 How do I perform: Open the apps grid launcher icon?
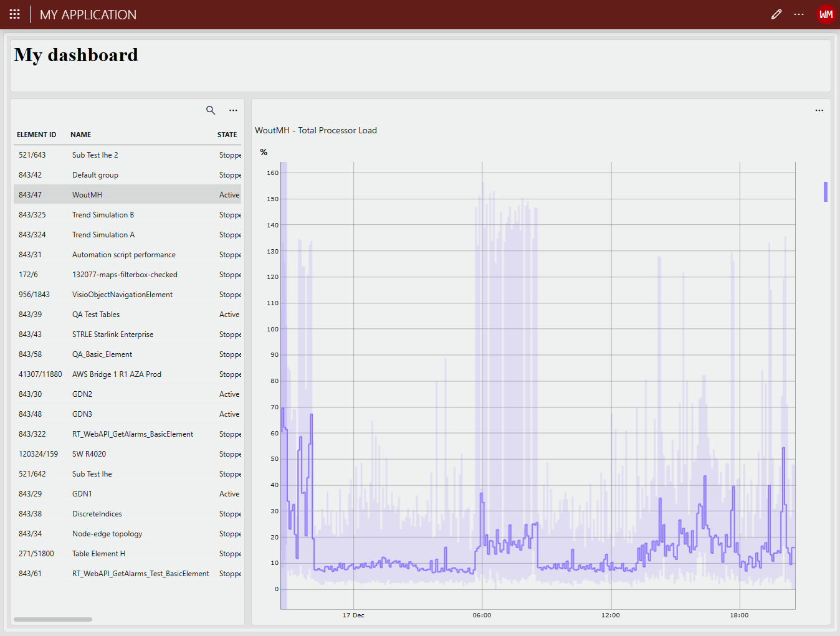pos(15,14)
